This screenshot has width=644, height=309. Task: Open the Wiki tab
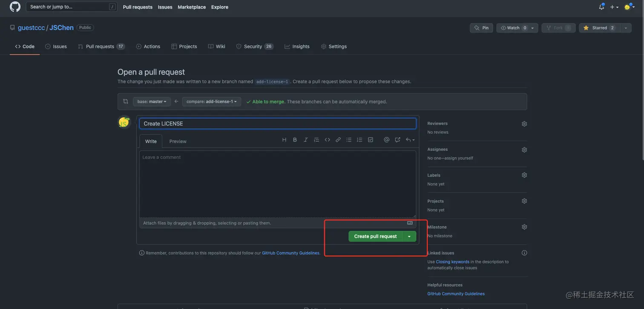coord(216,46)
